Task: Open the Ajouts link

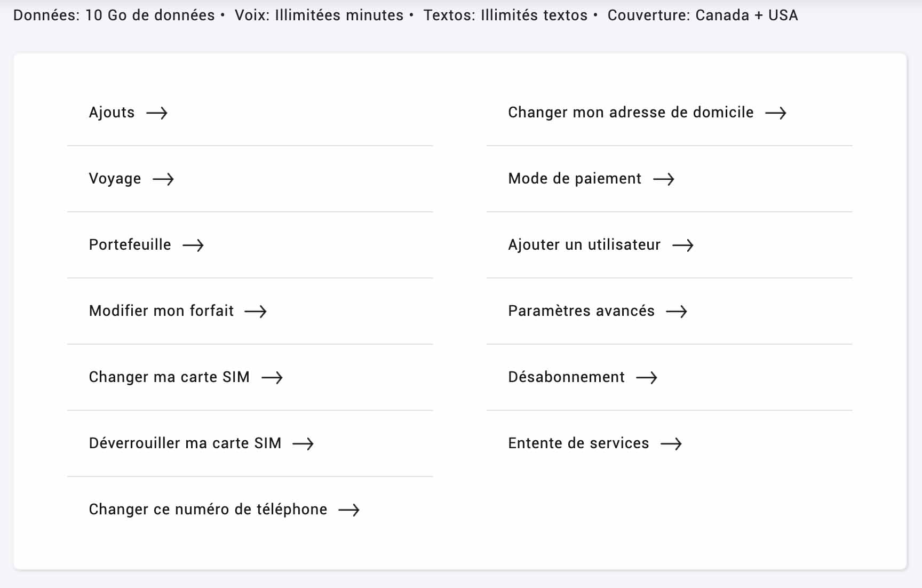Action: [x=128, y=113]
